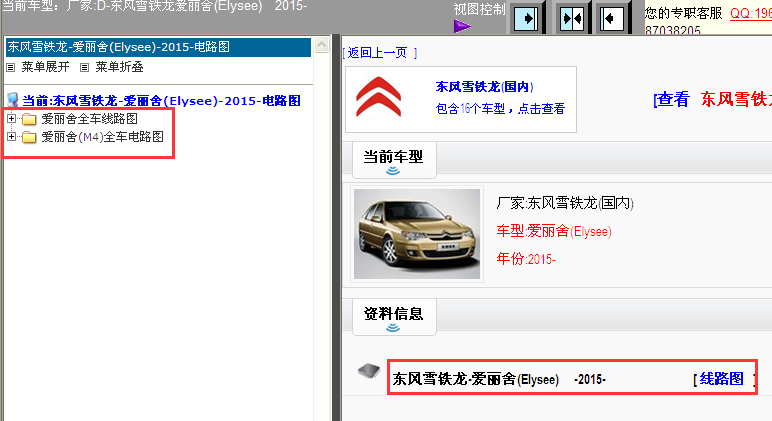
Task: Click the red Citroën chevron logo
Action: [378, 97]
